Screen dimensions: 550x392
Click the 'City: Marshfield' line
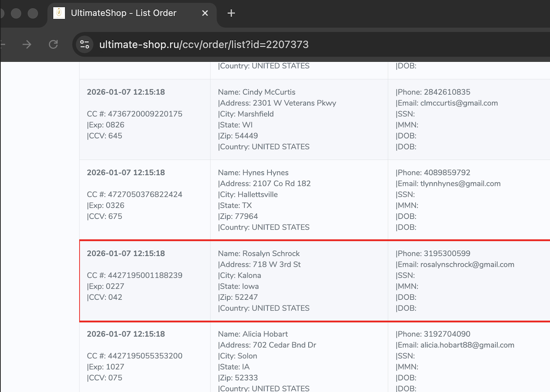click(246, 114)
